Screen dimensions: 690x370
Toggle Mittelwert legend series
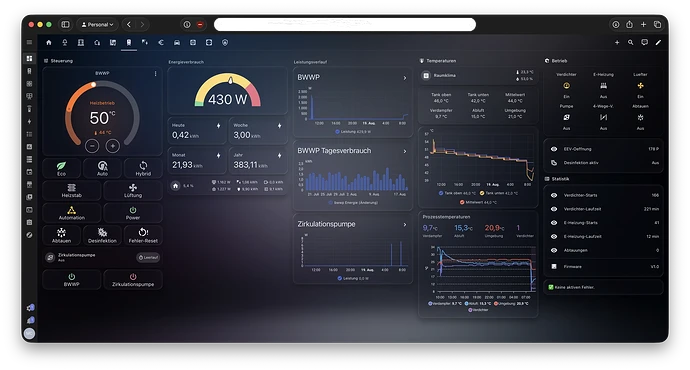478,202
